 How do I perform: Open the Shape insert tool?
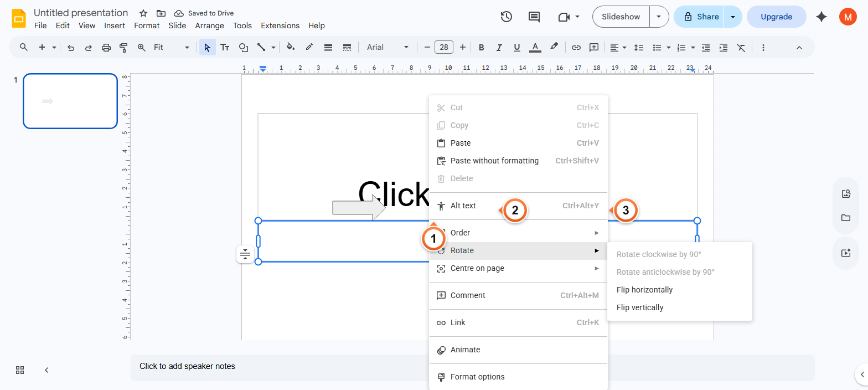243,48
